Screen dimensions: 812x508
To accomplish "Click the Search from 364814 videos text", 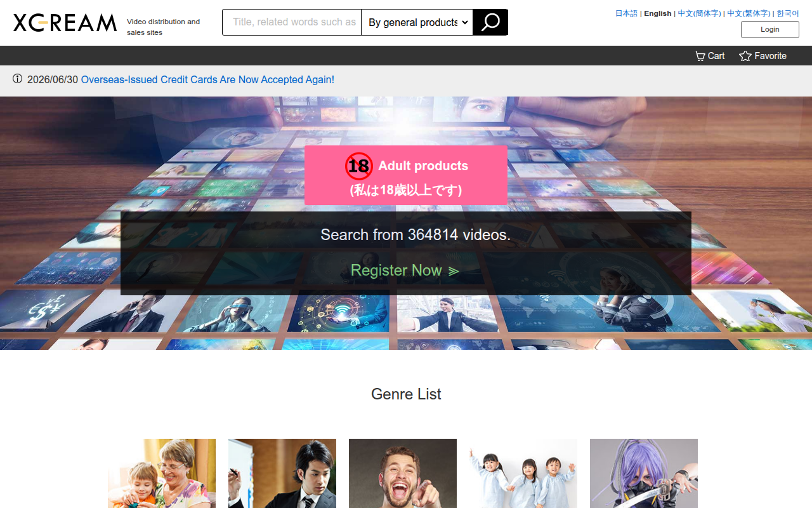I will [416, 235].
